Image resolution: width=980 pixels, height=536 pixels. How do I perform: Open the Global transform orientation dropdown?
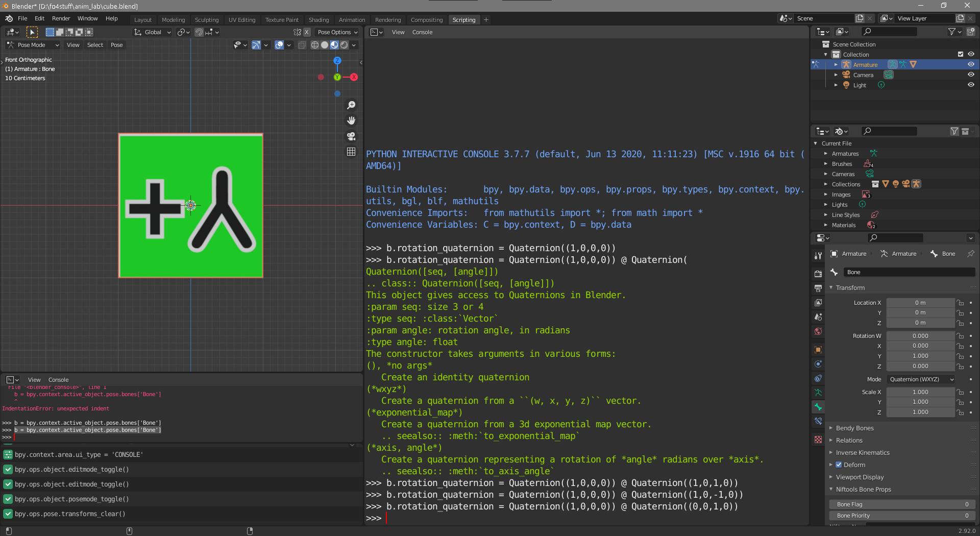153,32
